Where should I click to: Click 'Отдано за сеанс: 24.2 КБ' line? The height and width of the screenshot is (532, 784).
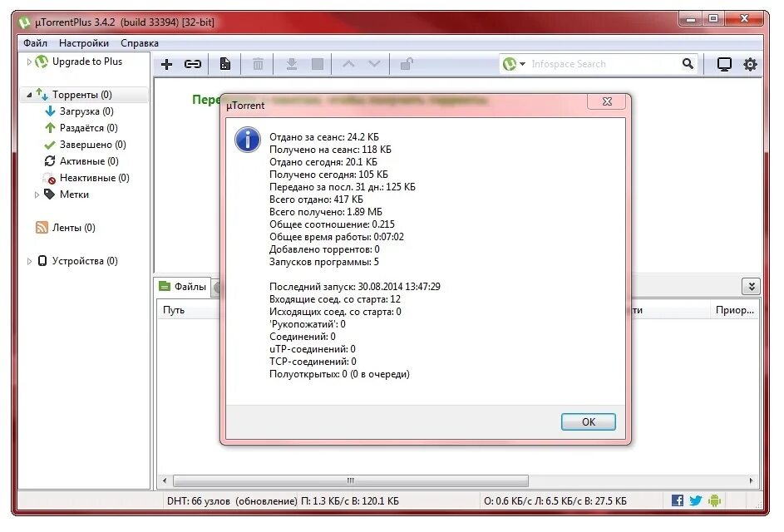[324, 136]
